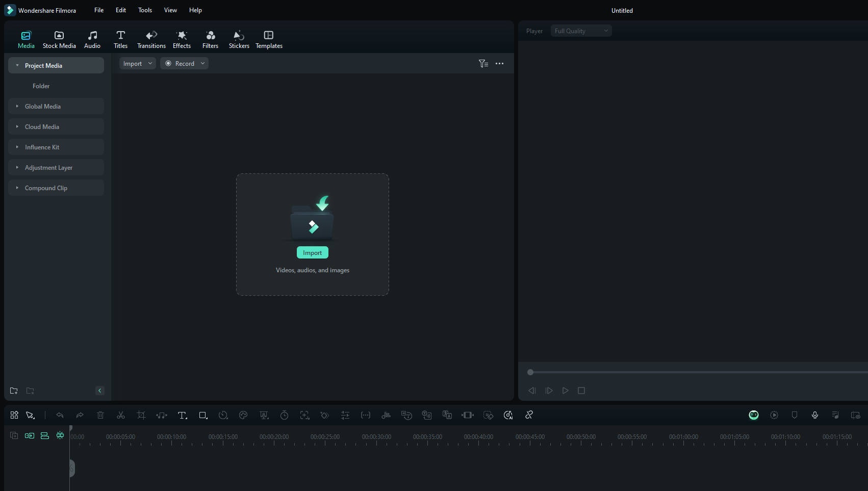This screenshot has height=491, width=868.
Task: Click the audio stretch music-note icon
Action: click(162, 415)
